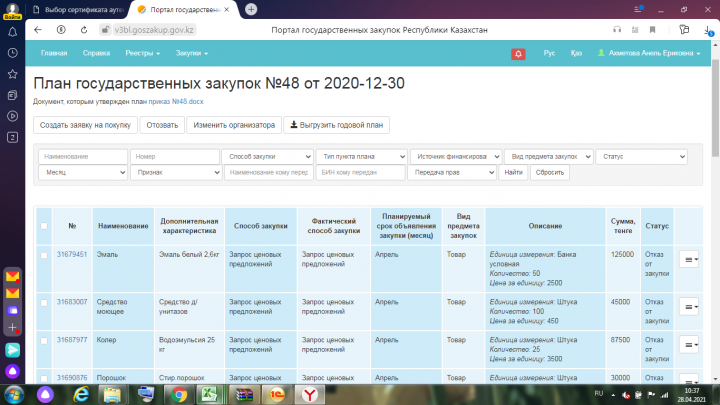Go to Главная in portal menu
The width and height of the screenshot is (720, 405).
click(54, 53)
